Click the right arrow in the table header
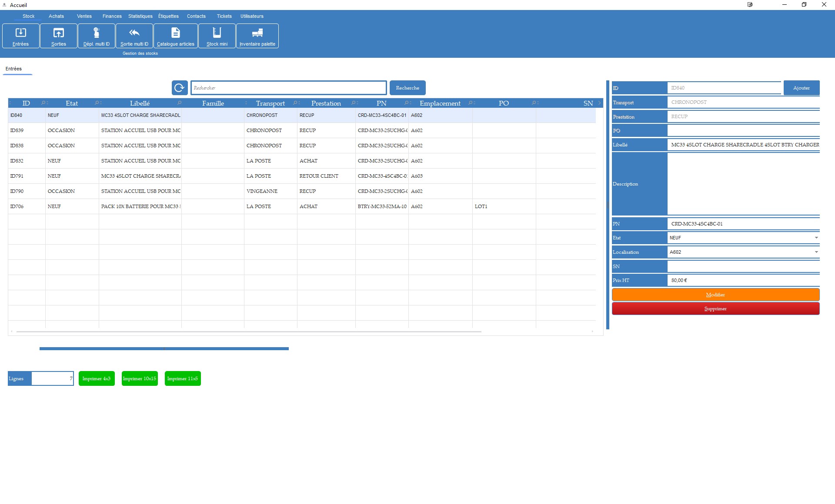The height and width of the screenshot is (504, 835). (599, 103)
